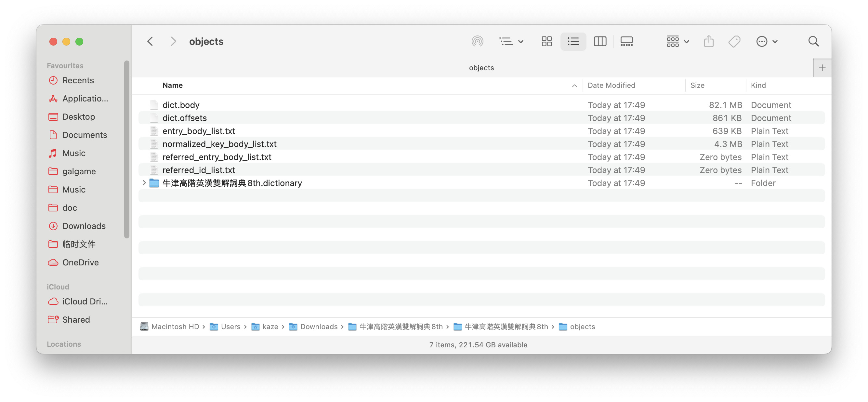
Task: Expand the 牛津高階英漢雙解詞典 8th.dictionary folder
Action: coord(144,183)
